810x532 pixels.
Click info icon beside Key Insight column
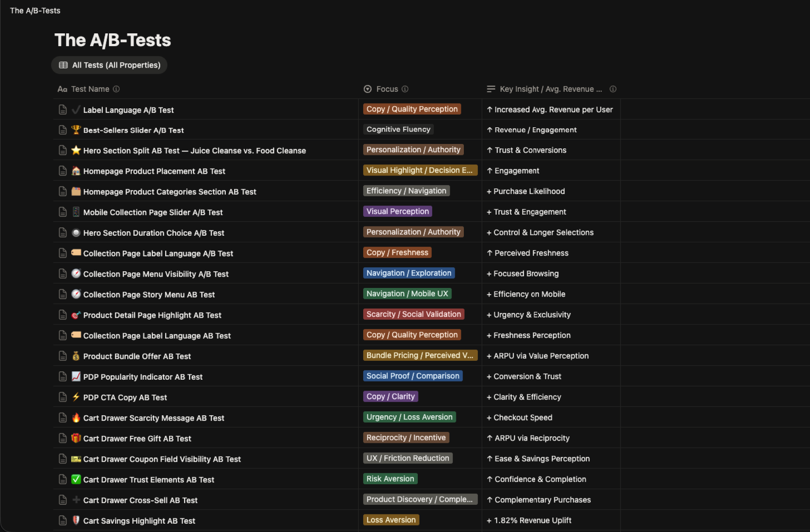click(613, 89)
